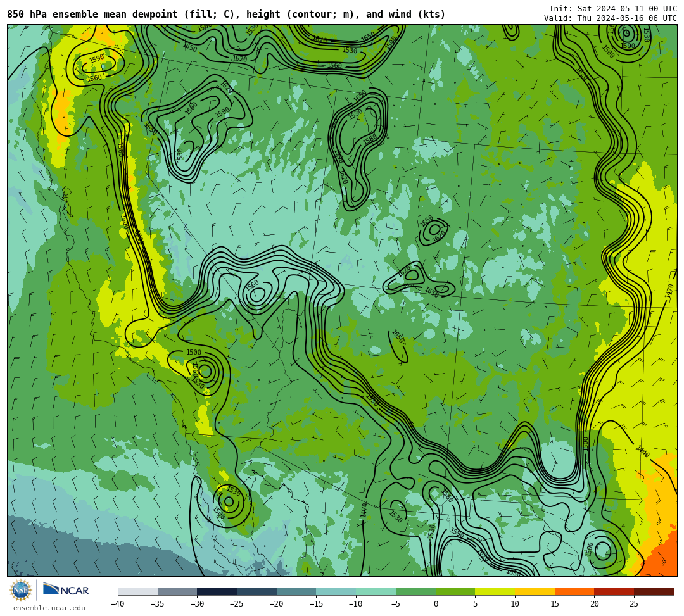Click the orange 15 to 20 colorbar segment

[574, 591]
